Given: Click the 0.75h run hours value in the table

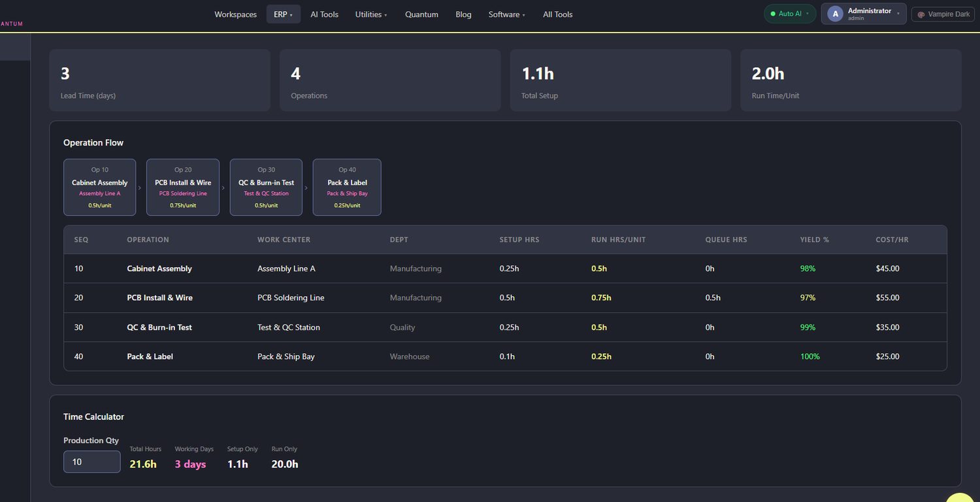Looking at the screenshot, I should click(601, 298).
